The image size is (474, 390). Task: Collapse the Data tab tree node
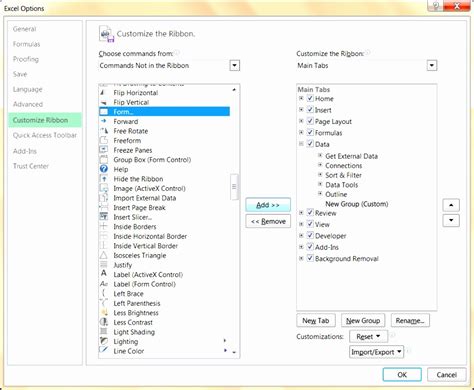pyautogui.click(x=301, y=144)
